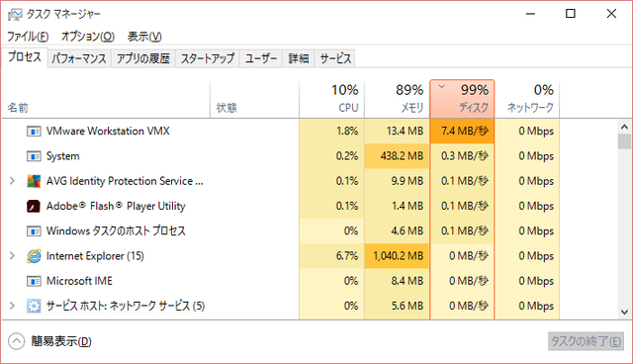Select the System process icon
The width and height of the screenshot is (633, 364).
[x=34, y=156]
